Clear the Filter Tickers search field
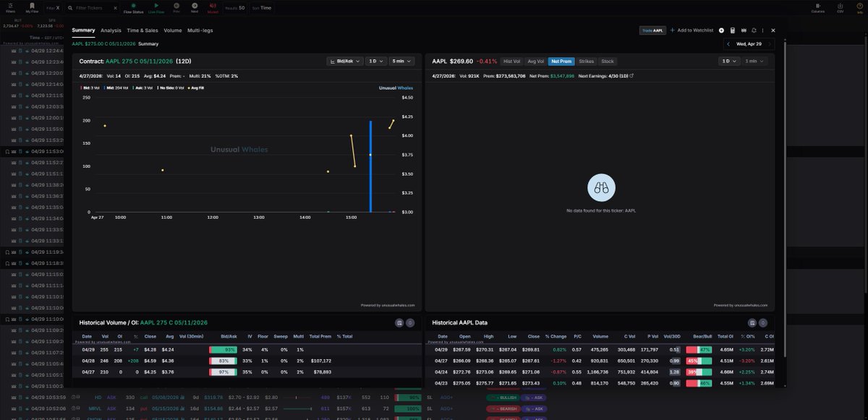This screenshot has width=868, height=420. tap(115, 8)
